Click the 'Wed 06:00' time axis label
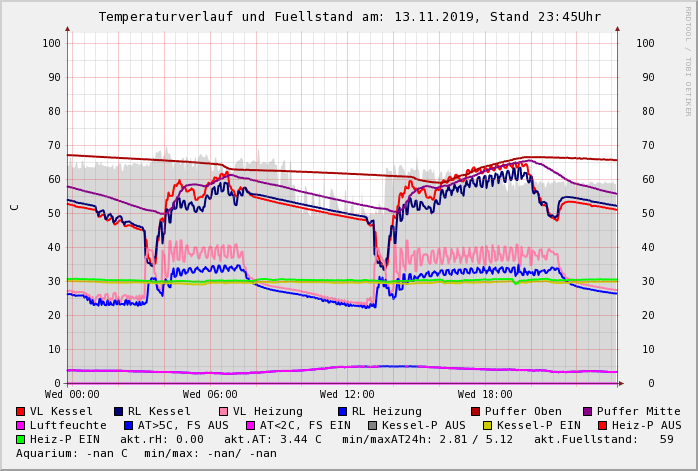This screenshot has height=471, width=698. (x=210, y=394)
